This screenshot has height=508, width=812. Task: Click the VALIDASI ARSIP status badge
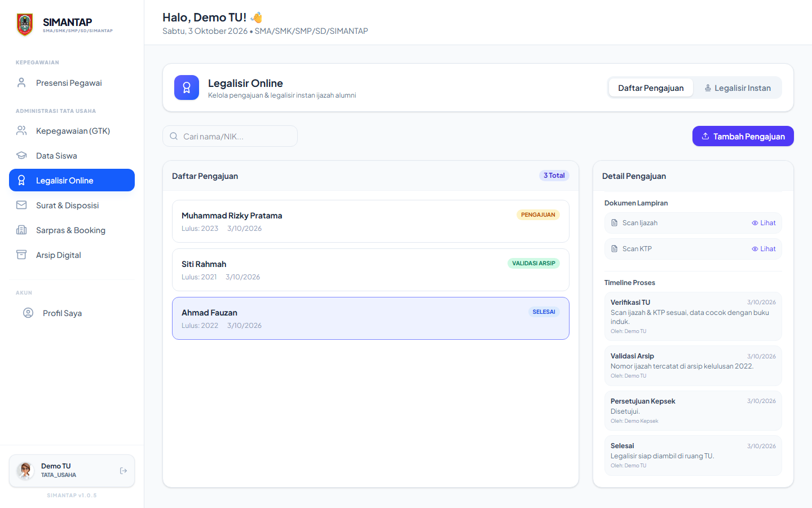tap(533, 263)
